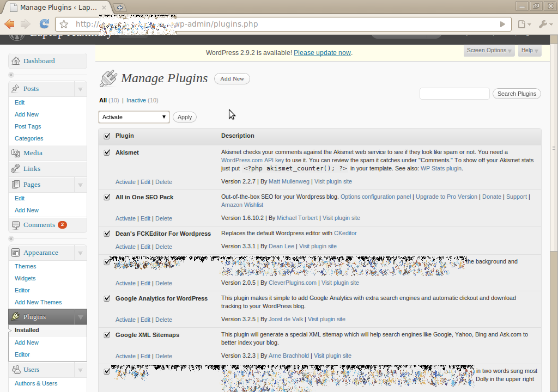Image resolution: width=558 pixels, height=392 pixels.
Task: Open the CKeditor link in description
Action: (x=345, y=234)
